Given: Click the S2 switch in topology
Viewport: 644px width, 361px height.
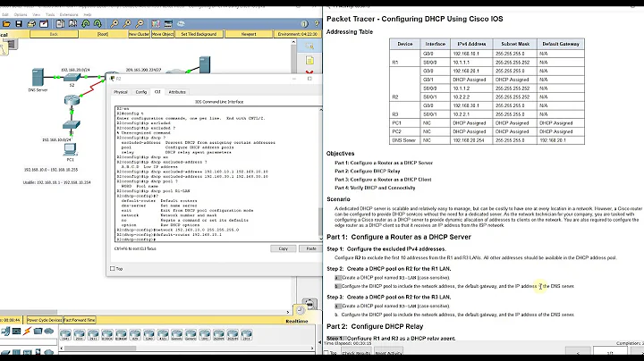Looking at the screenshot, I should tap(72, 77).
